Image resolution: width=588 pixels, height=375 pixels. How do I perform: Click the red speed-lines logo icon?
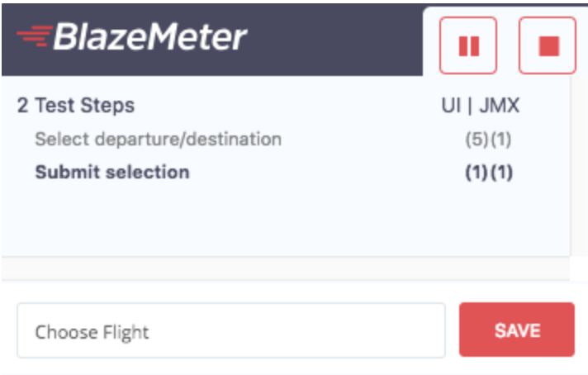pos(34,36)
